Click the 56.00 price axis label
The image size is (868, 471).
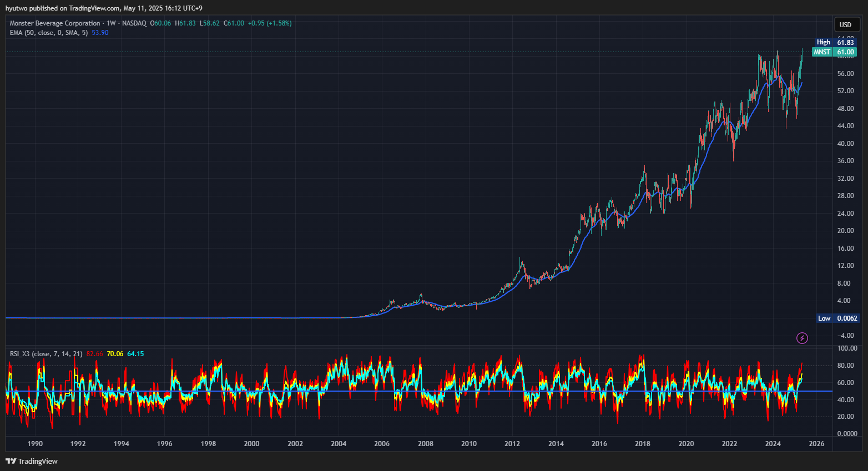[845, 74]
